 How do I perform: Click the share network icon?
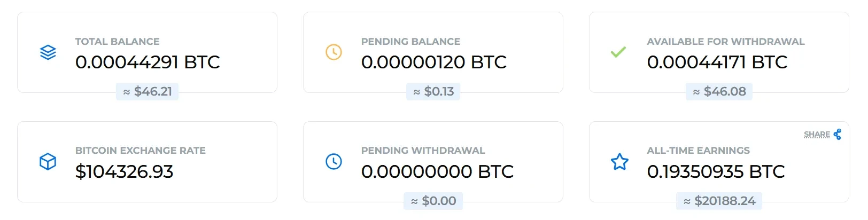(838, 135)
